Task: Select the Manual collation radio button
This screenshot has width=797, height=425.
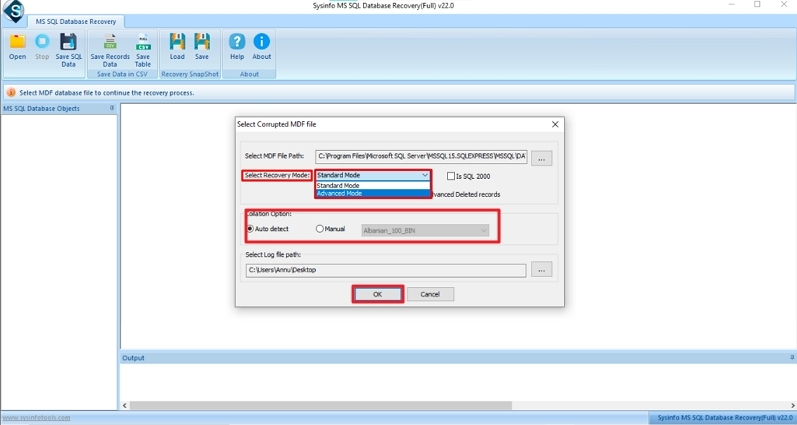Action: [319, 229]
